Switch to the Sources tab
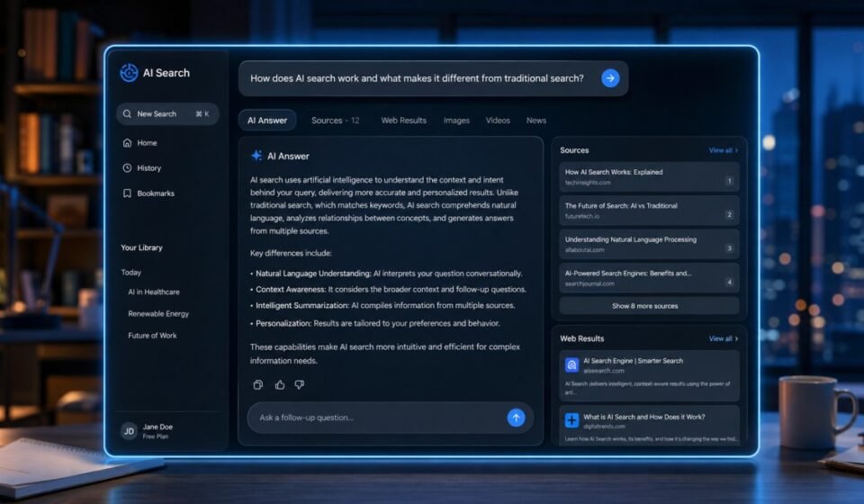 pyautogui.click(x=335, y=120)
